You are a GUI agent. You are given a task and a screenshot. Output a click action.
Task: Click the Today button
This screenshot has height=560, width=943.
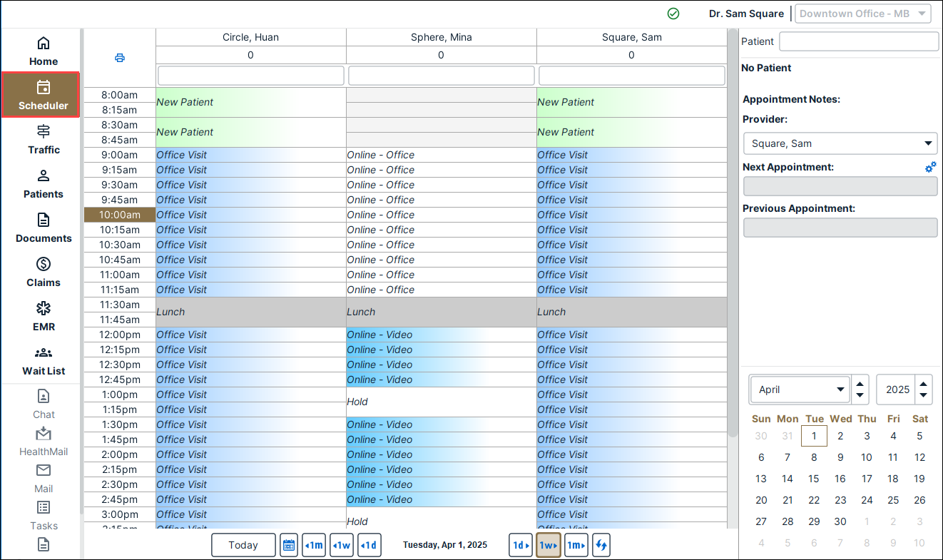click(x=243, y=545)
